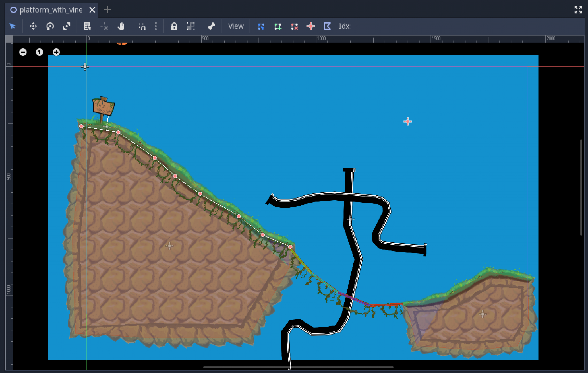The image size is (588, 373).
Task: Zoom in with the plus button
Action: [56, 52]
